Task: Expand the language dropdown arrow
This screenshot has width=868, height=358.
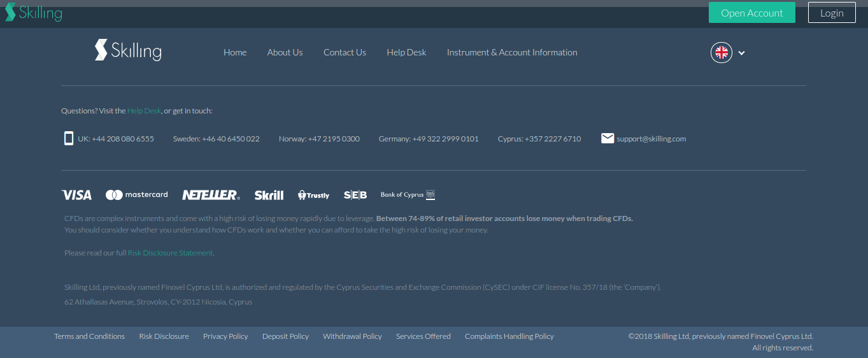Action: tap(741, 54)
